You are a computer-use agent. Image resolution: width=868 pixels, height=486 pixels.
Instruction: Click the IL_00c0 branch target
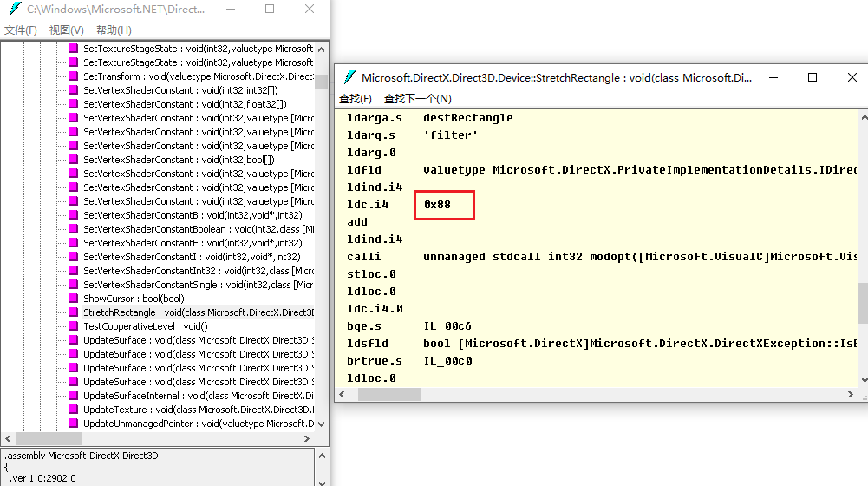447,361
